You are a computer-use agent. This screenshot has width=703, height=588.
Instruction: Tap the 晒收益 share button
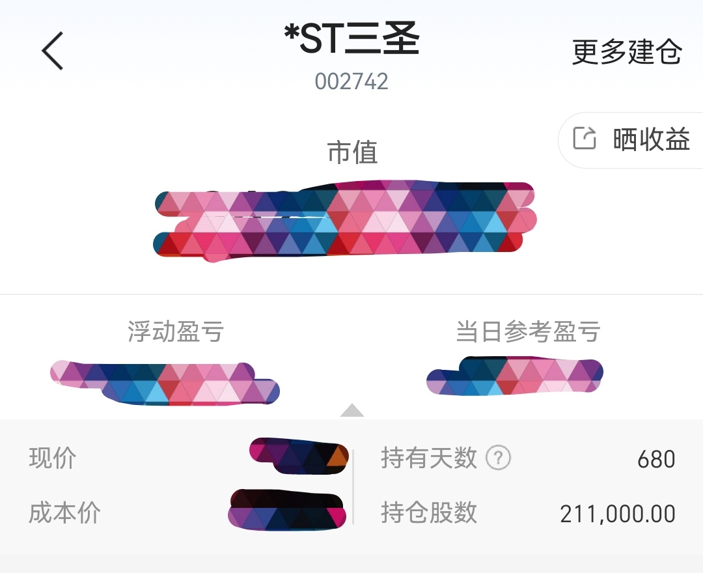tap(631, 140)
